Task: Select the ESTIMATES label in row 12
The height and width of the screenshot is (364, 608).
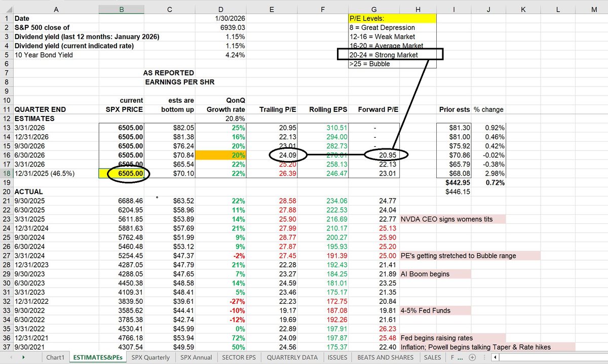Action: click(56, 118)
